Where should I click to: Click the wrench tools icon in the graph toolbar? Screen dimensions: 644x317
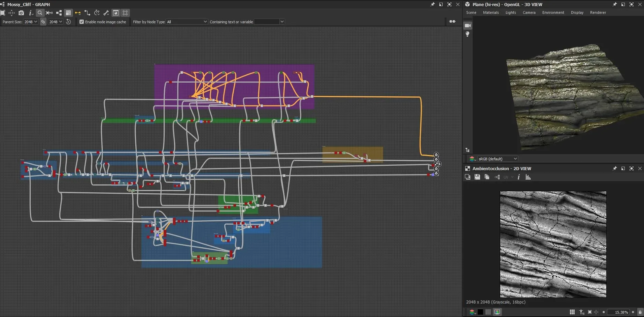tap(106, 13)
